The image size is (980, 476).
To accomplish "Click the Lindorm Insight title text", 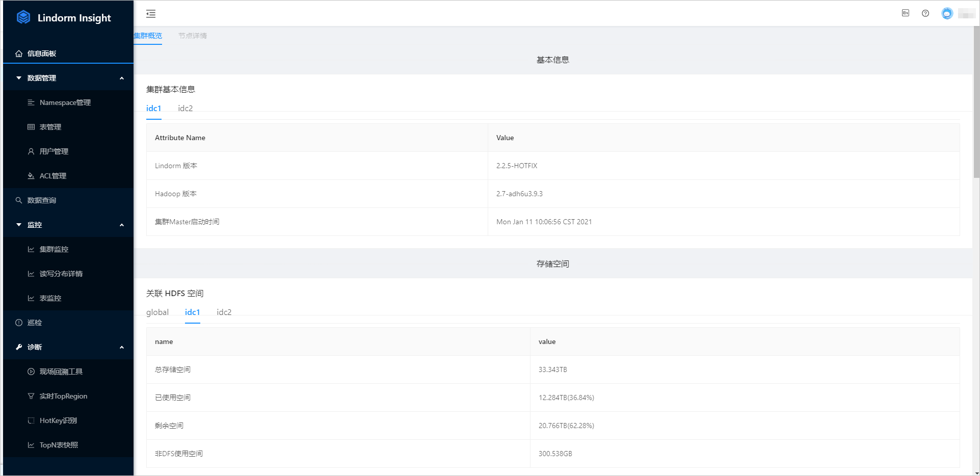I will (x=74, y=18).
